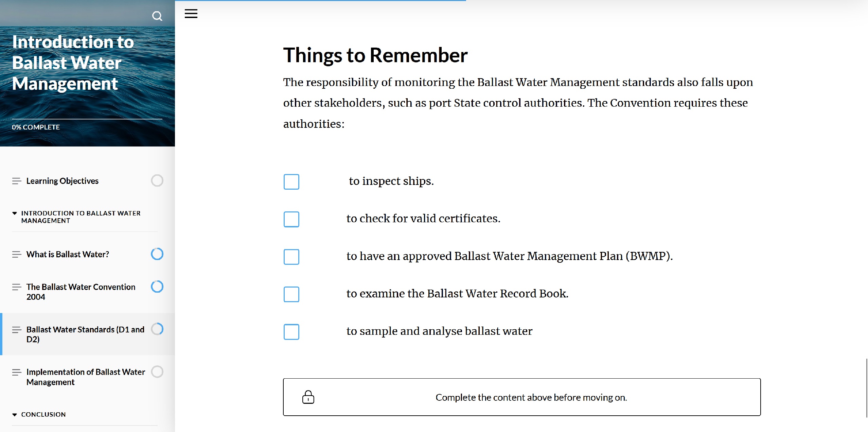Image resolution: width=868 pixels, height=432 pixels.
Task: Click the Learning Objectives progress circle
Action: 157,180
